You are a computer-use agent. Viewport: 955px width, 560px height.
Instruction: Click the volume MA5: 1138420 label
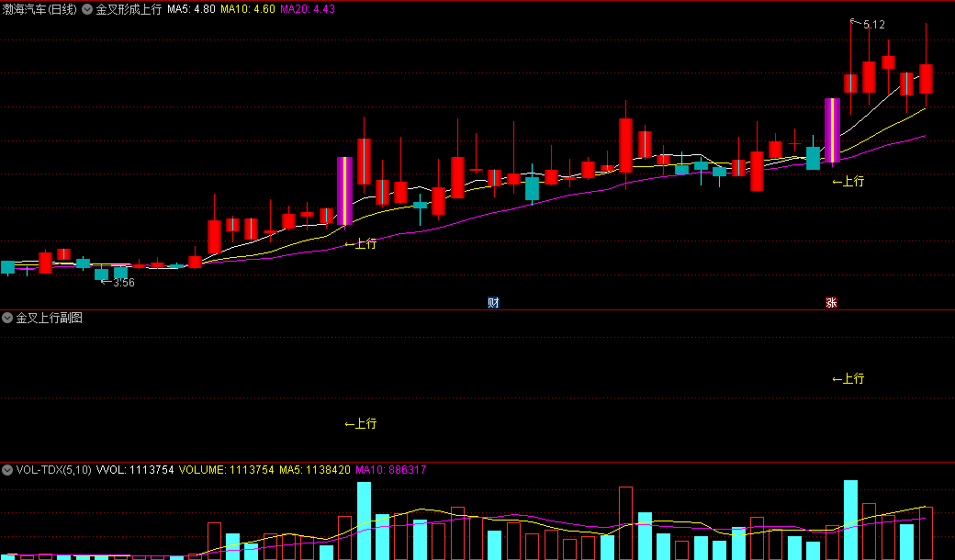click(315, 470)
